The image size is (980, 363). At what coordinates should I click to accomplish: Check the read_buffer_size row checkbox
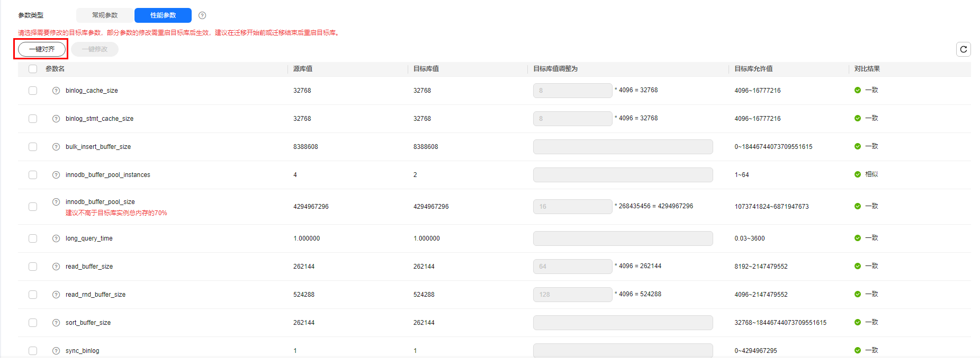tap(33, 267)
